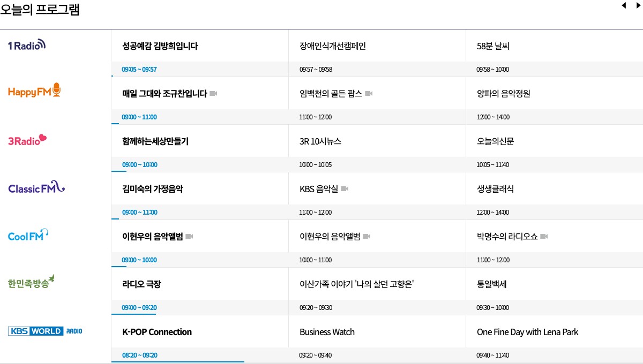Click HappyFM's 09:00 ~ 11:00 time slot
Viewport: 643px width, 364px height.
(x=139, y=117)
